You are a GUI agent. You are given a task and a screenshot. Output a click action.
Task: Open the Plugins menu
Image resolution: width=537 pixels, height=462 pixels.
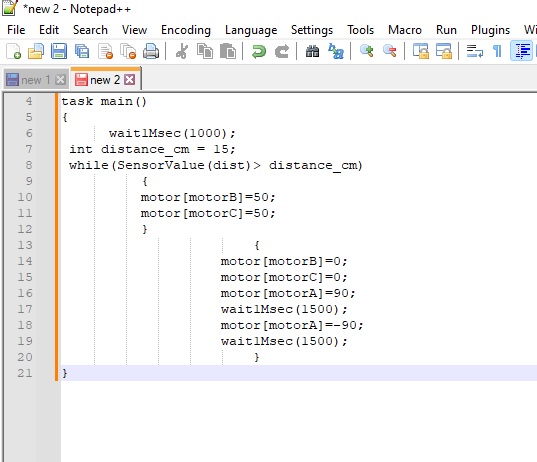tap(490, 30)
